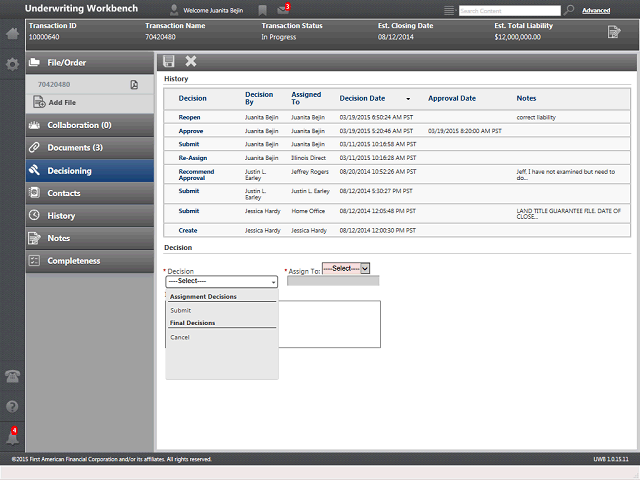Click 'Illinois Direct' assigned cell
The height and width of the screenshot is (480, 640).
(x=308, y=158)
